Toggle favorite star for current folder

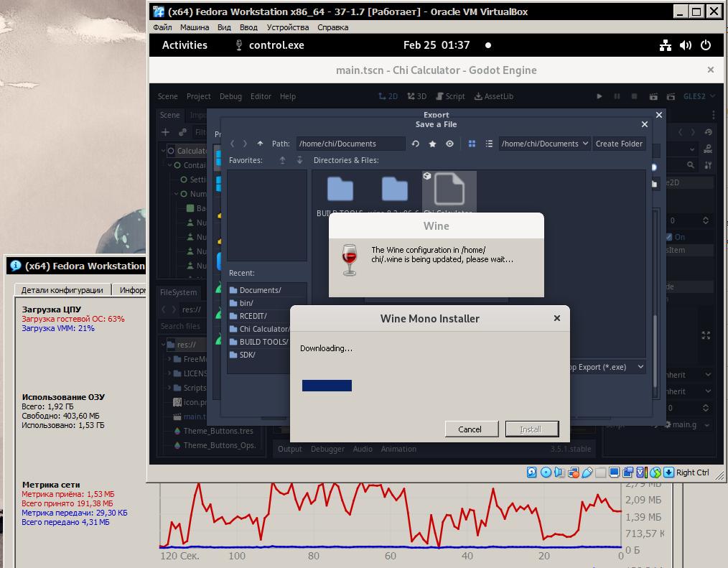(x=432, y=144)
